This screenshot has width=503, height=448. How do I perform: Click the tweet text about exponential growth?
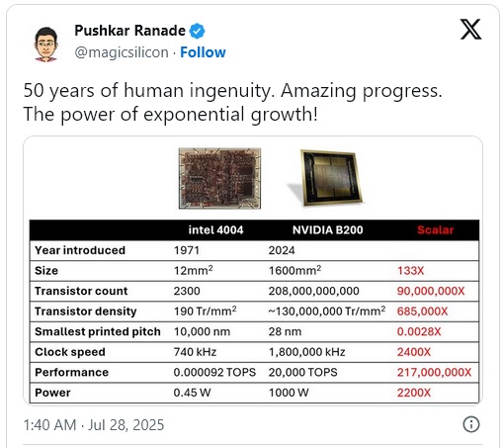click(x=232, y=102)
